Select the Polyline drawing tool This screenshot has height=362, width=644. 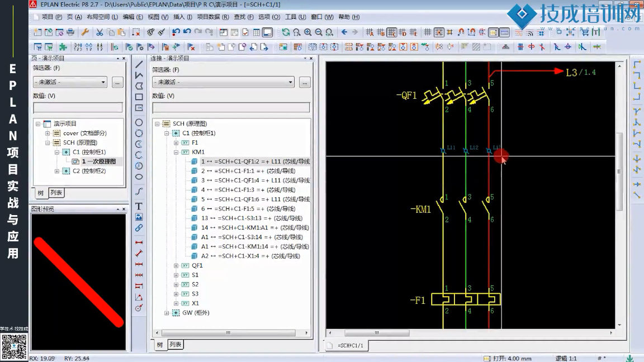tap(139, 75)
